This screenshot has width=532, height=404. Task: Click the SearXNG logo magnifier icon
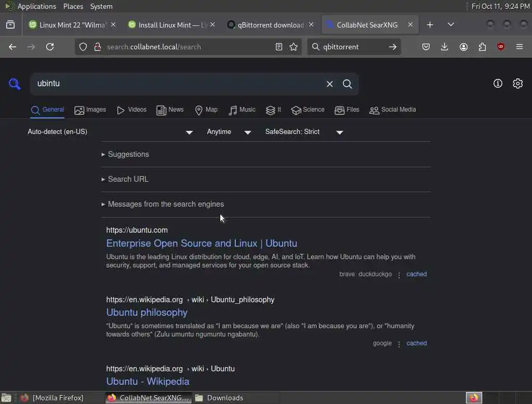pos(15,84)
